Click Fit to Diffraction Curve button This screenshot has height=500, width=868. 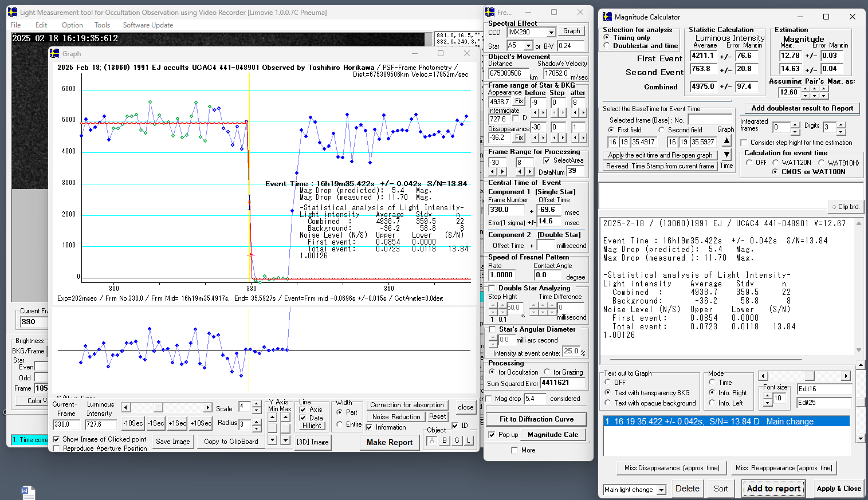(536, 419)
